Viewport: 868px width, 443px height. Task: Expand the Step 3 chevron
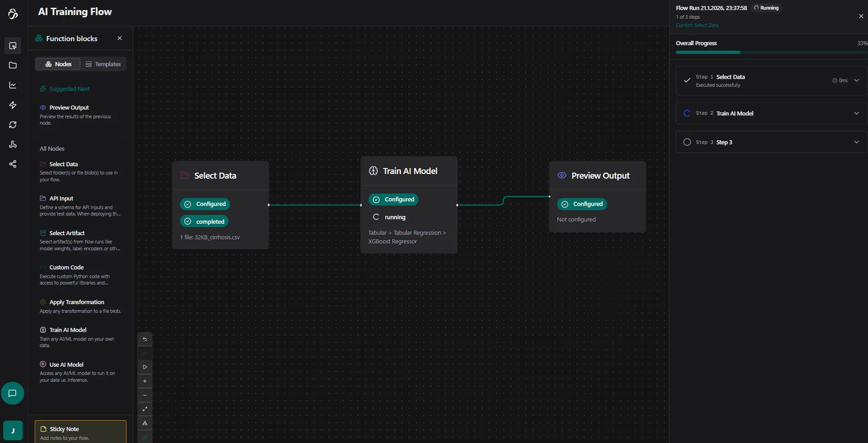point(856,142)
